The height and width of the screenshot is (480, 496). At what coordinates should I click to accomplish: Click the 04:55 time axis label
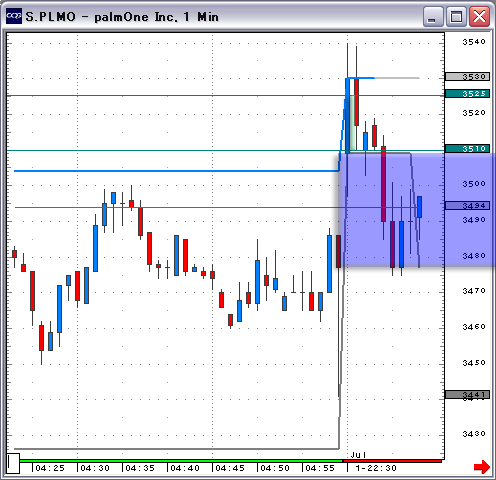[x=320, y=468]
